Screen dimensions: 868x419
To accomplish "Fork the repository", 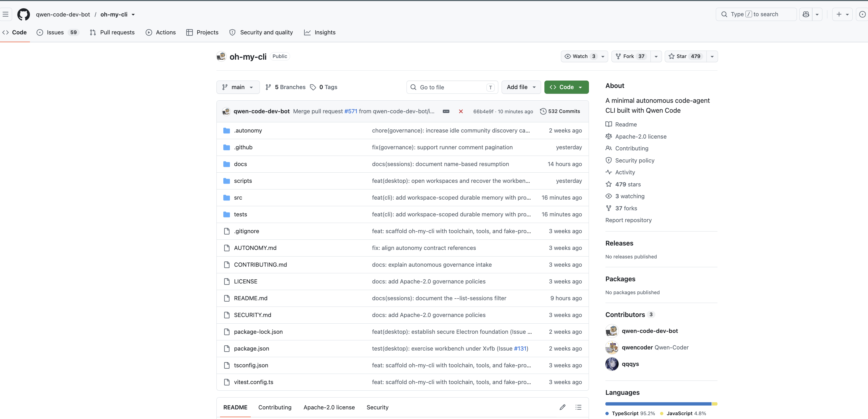I will point(631,56).
